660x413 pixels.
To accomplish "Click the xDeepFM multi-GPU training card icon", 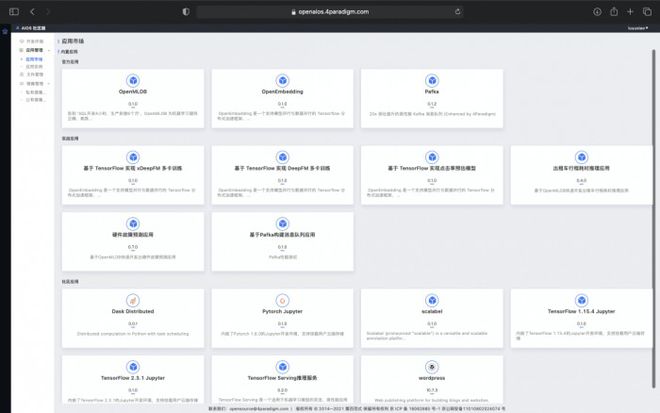I will [x=133, y=157].
